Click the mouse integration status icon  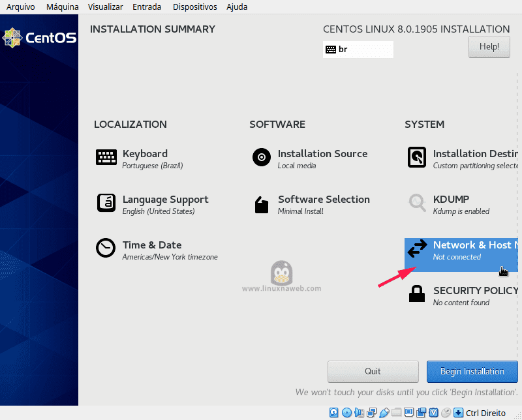tap(446, 413)
